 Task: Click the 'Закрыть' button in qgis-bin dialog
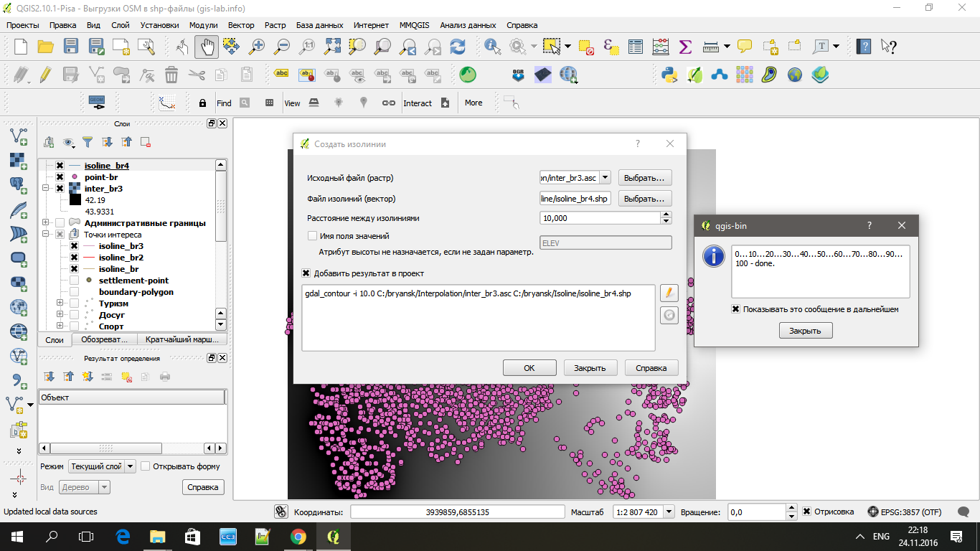coord(805,331)
